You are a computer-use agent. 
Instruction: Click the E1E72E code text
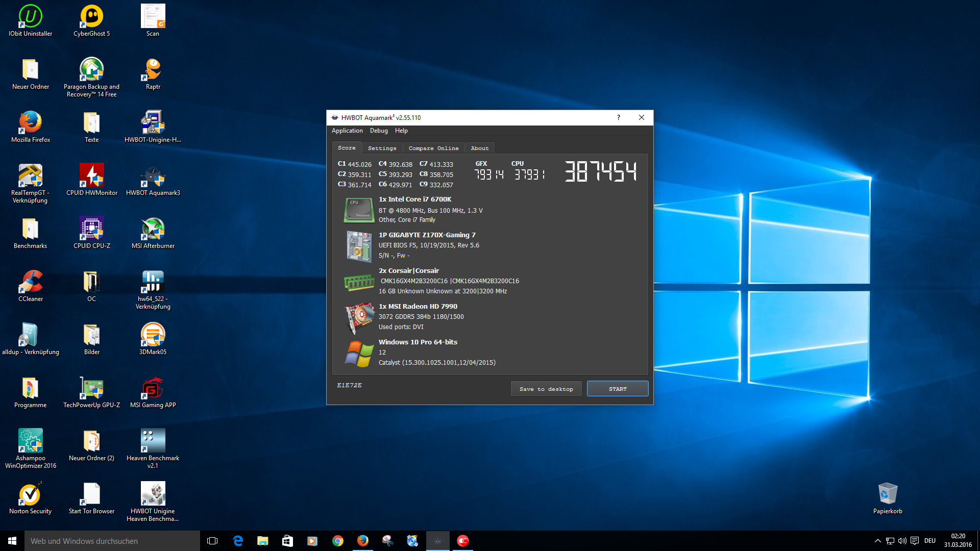349,385
